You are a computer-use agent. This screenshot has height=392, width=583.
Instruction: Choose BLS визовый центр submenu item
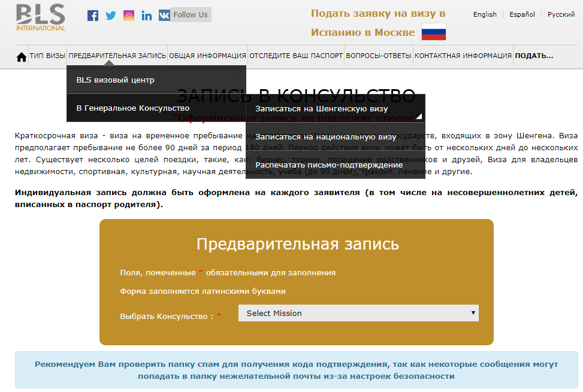pos(115,80)
